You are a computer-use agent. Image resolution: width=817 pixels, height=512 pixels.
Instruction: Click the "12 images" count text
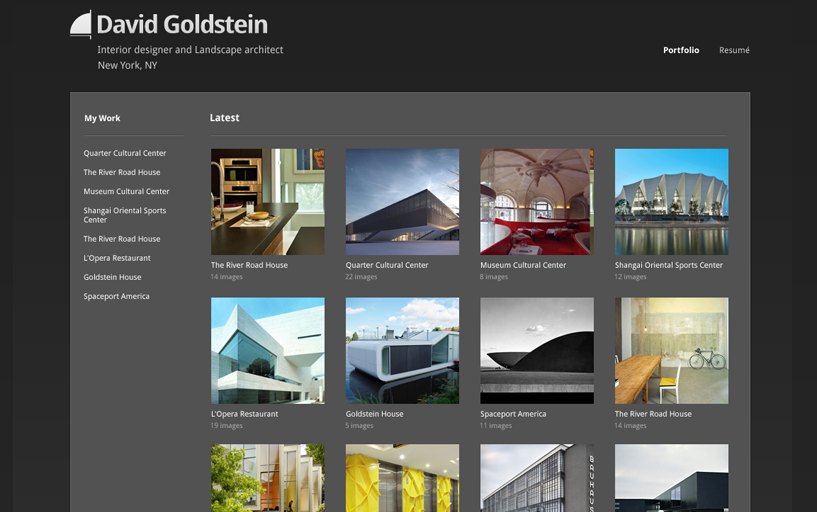click(x=630, y=277)
